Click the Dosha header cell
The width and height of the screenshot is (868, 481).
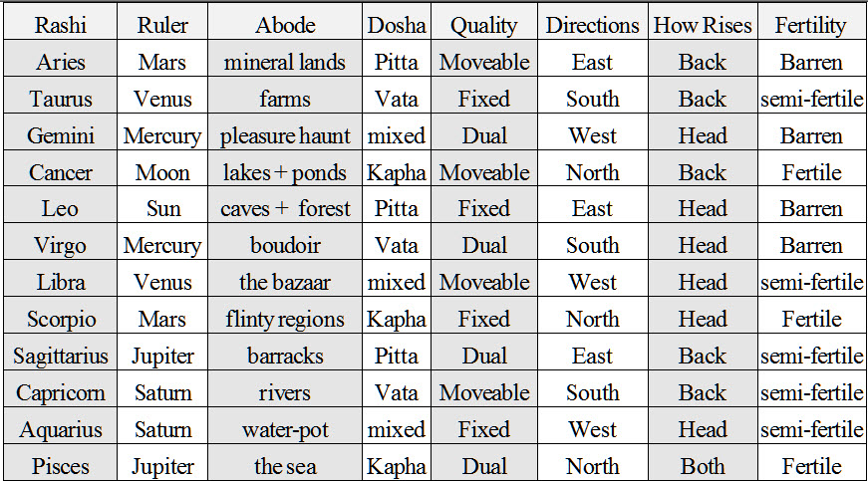[396, 25]
